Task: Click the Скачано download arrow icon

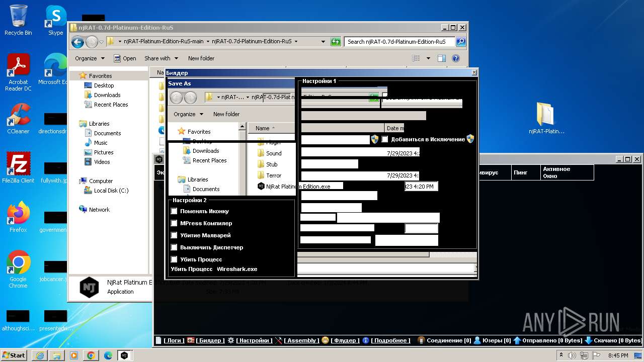Action: click(588, 340)
